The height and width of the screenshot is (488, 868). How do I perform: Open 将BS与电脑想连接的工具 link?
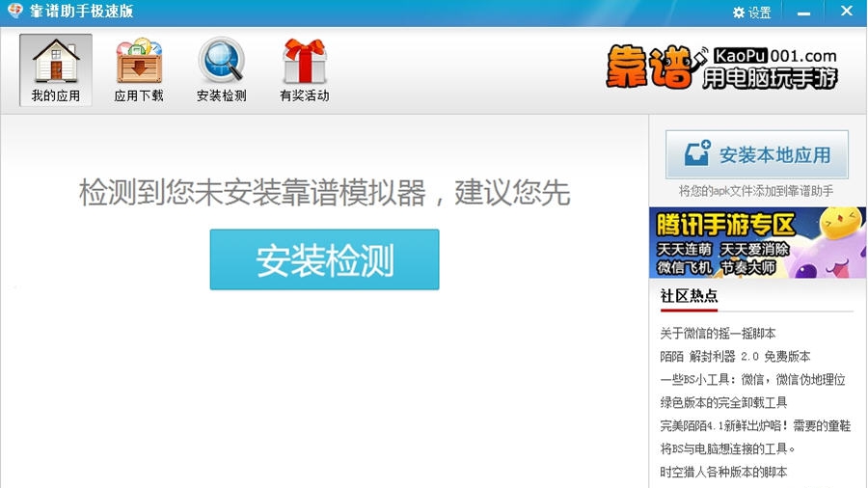point(727,448)
